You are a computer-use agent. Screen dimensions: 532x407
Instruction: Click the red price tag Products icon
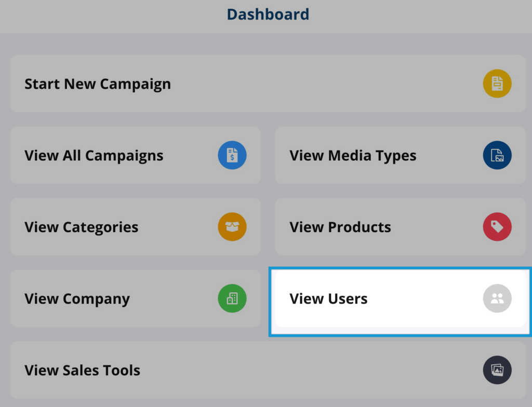click(497, 226)
